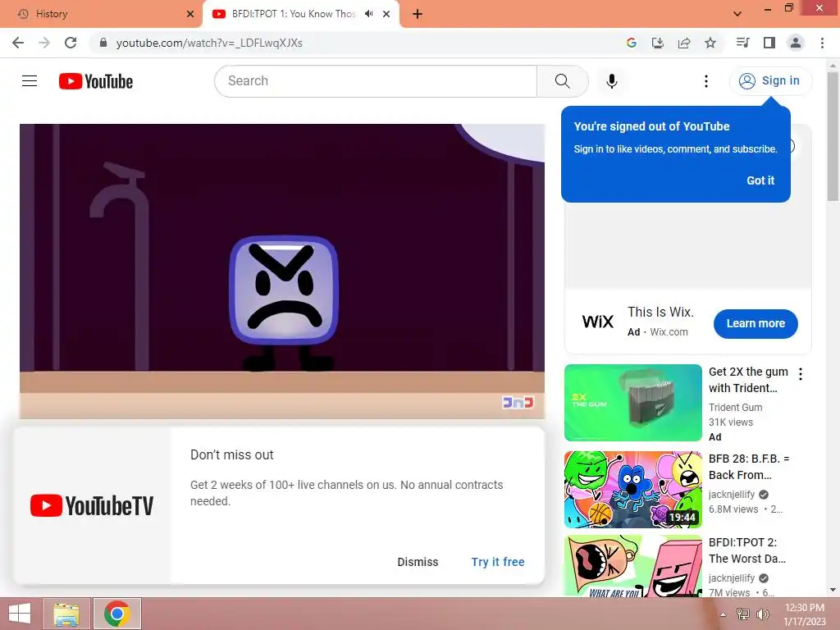
Task: Open BFB 28 video thumbnail
Action: (x=632, y=490)
